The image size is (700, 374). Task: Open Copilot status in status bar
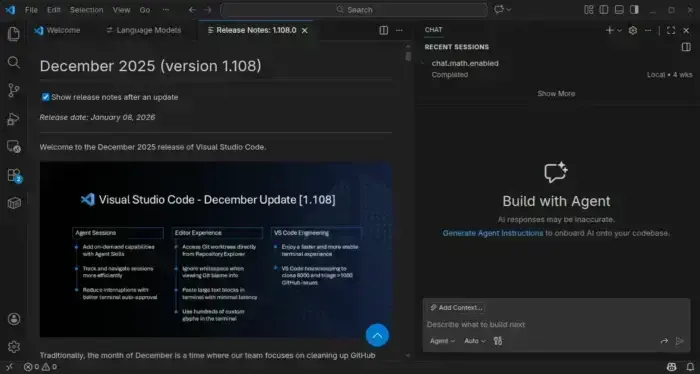coord(671,367)
